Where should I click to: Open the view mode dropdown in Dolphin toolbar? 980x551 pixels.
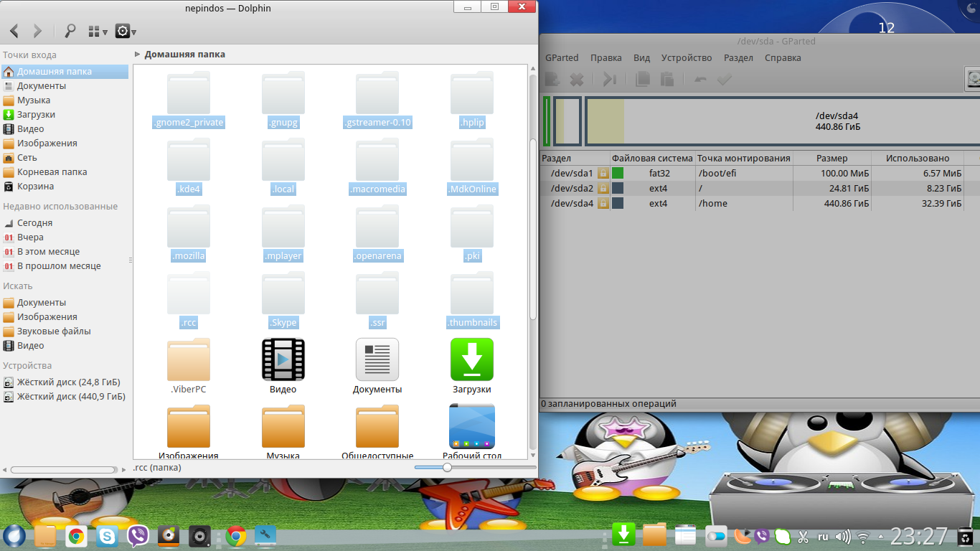coord(97,31)
